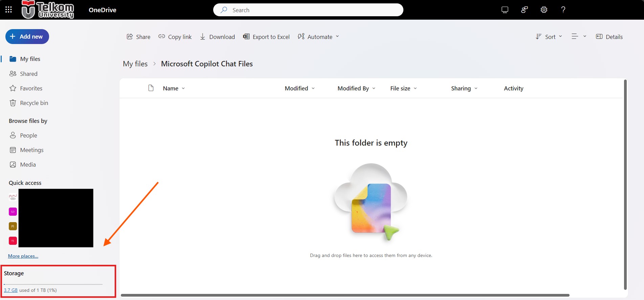Expand the Automate menu
Image resolution: width=644 pixels, height=300 pixels.
(318, 37)
